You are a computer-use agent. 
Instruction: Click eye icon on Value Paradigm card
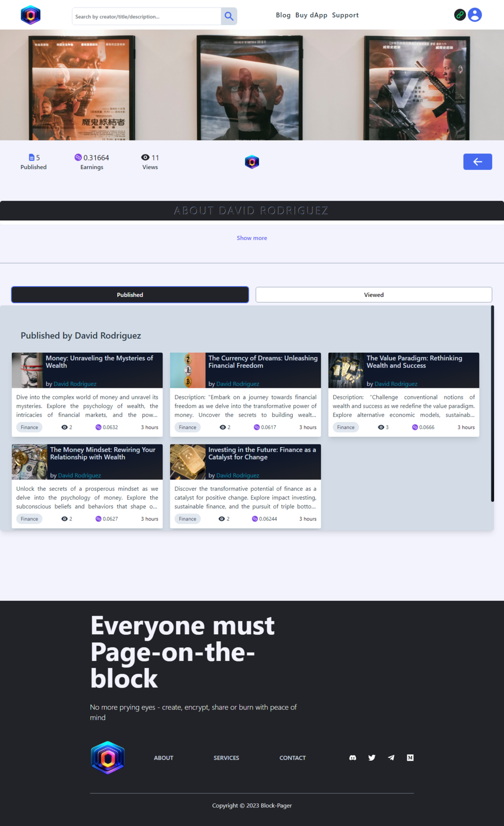click(x=381, y=428)
